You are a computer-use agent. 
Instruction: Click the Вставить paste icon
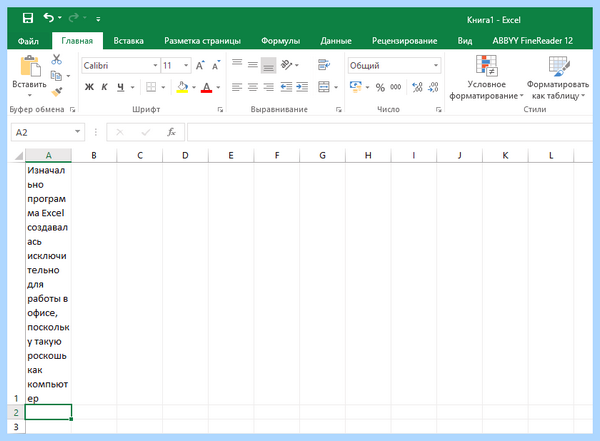30,66
